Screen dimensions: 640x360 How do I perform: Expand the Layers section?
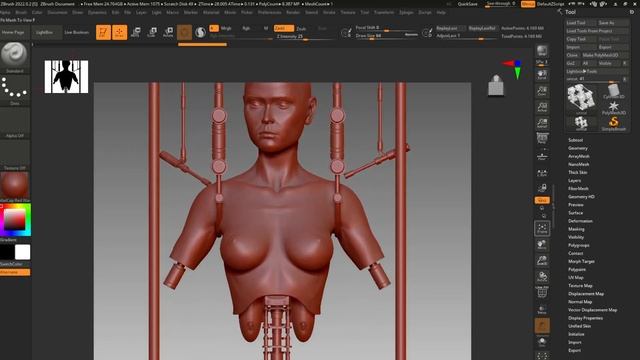pyautogui.click(x=574, y=180)
